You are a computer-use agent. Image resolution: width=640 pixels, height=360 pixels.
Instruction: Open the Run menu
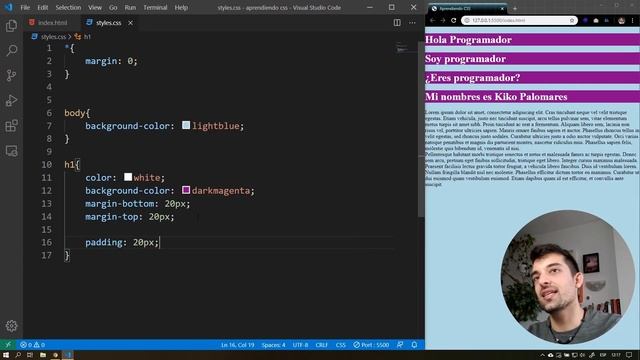tap(130, 7)
